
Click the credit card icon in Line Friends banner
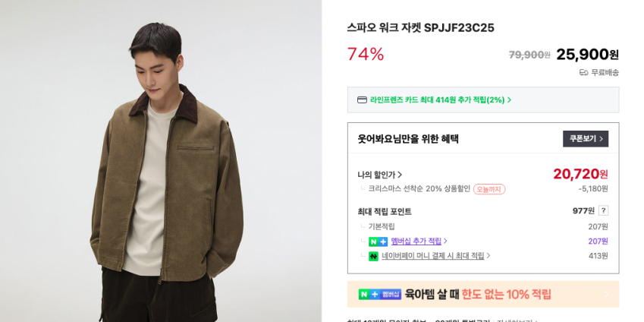click(362, 100)
